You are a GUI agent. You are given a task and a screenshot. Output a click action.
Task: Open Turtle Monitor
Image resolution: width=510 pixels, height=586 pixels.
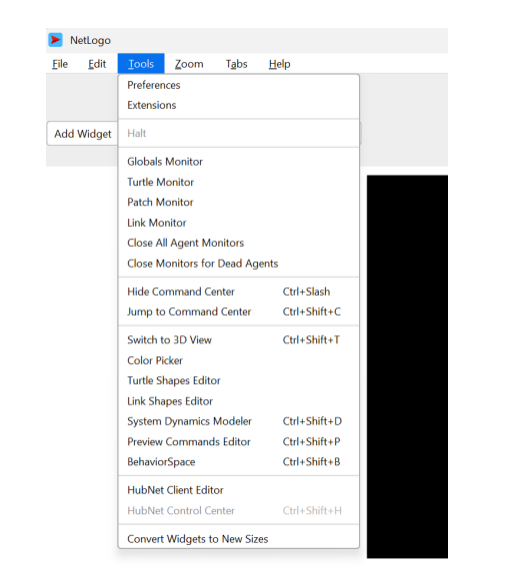(239, 182)
